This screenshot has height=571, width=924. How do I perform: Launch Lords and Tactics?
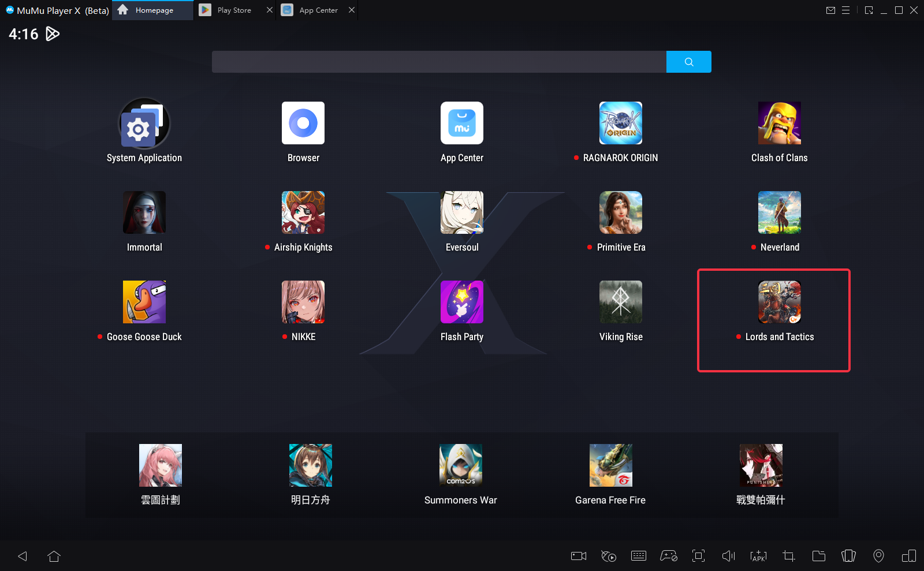780,302
